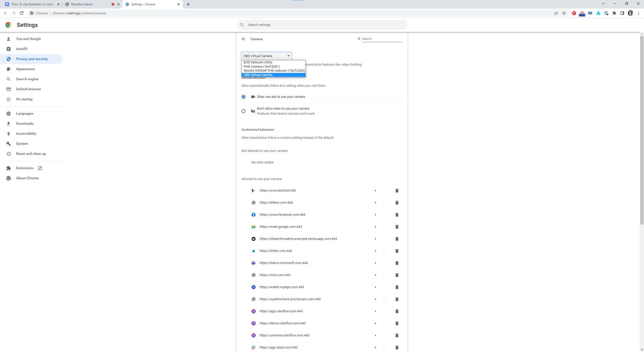Select 'Sites can ask to use your camera'
Image resolution: width=644 pixels, height=352 pixels.
pyautogui.click(x=244, y=97)
